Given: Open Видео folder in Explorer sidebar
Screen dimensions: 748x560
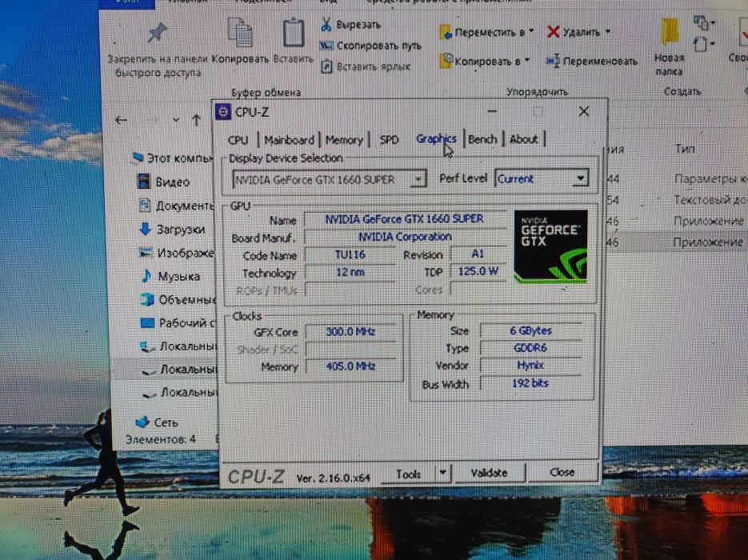Looking at the screenshot, I should click(164, 182).
